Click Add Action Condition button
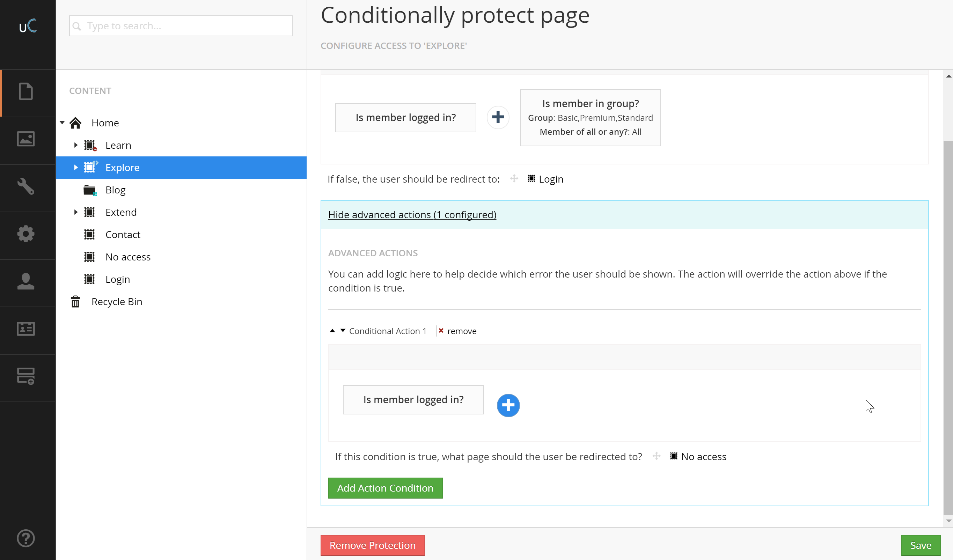The height and width of the screenshot is (560, 953). (x=386, y=488)
